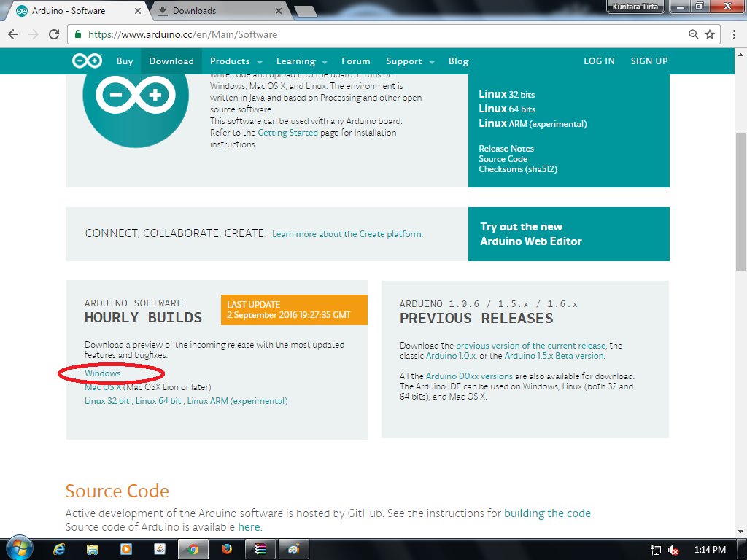Click Learn more about the Create platform
Viewport: 747px width, 560px height.
click(x=347, y=234)
